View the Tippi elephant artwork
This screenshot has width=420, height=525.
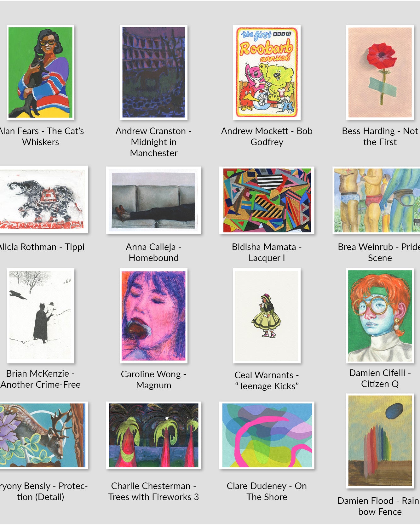point(43,200)
